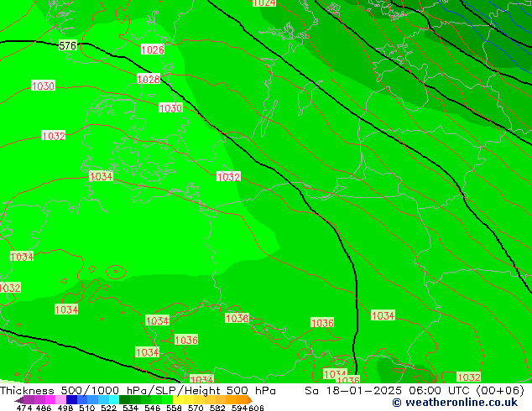This screenshot has height=411, width=532.
Task: Click the 1030 label near map center
Action: coord(170,108)
